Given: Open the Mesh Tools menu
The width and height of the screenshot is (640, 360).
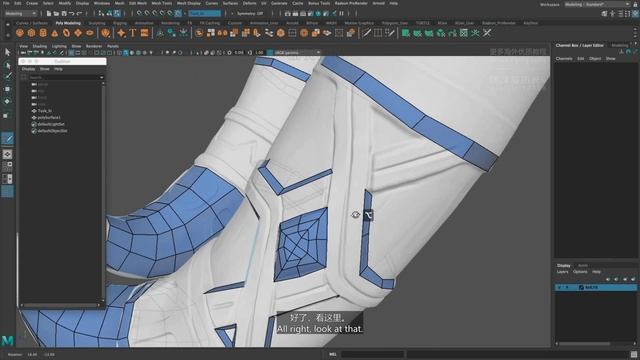Looking at the screenshot, I should click(x=162, y=3).
